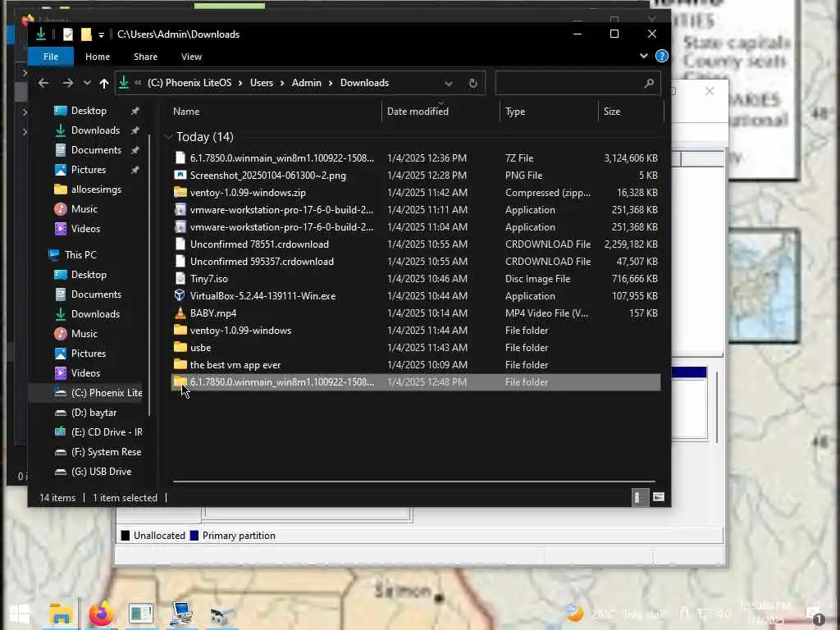
Task: Sort files by the Type column
Action: click(x=515, y=112)
